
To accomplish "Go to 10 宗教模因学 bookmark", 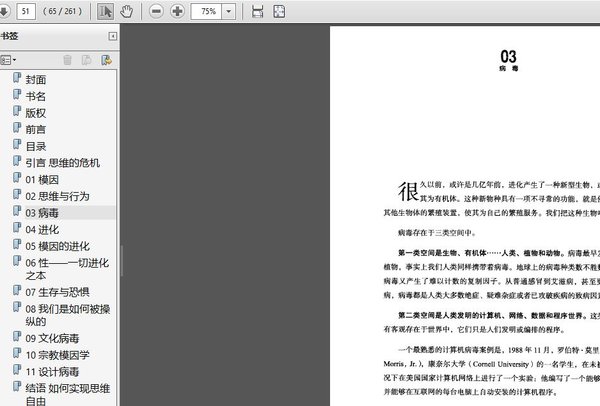I will point(57,355).
